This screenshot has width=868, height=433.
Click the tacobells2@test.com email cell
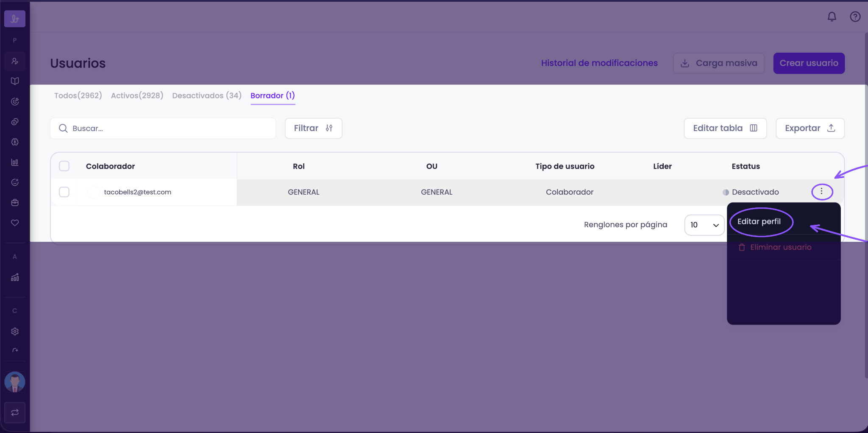(x=137, y=192)
